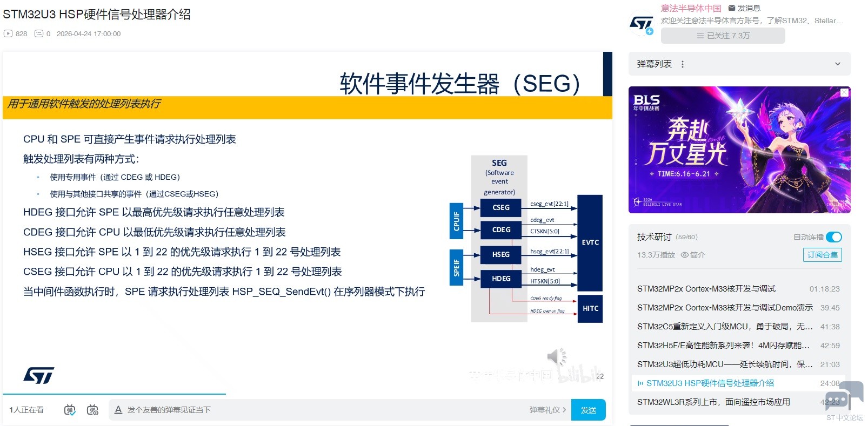This screenshot has width=868, height=426.
Task: Select current STM32U3 HSP硬件信号处理器介绍 entry
Action: 738,383
